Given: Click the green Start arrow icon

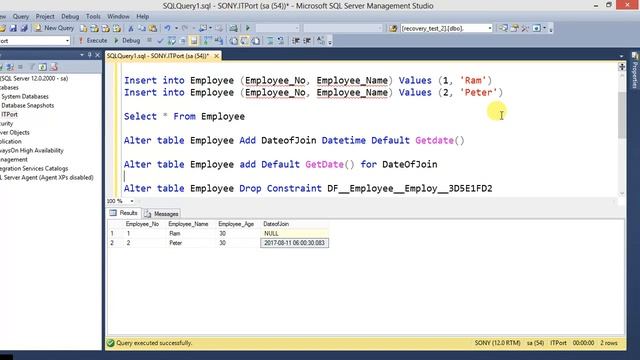Looking at the screenshot, I should pos(248,28).
